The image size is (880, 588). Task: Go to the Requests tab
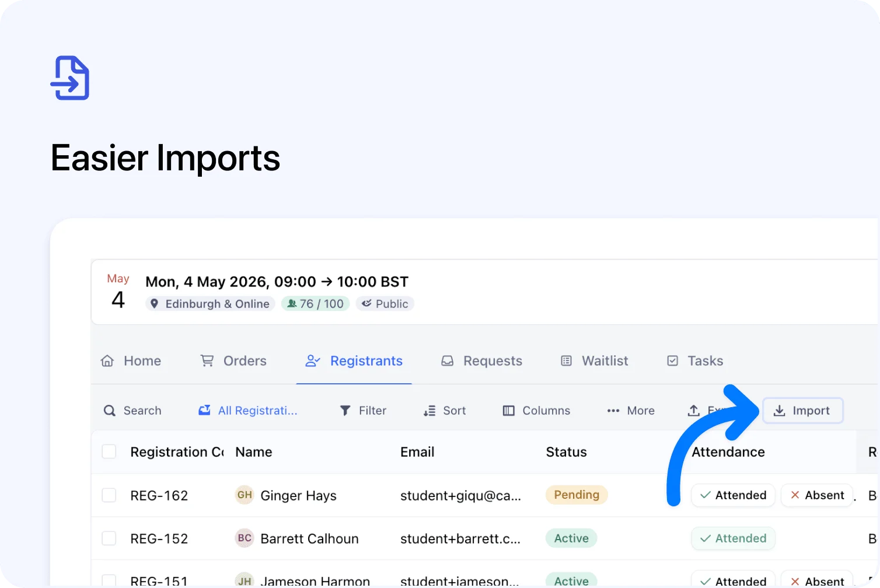point(481,361)
